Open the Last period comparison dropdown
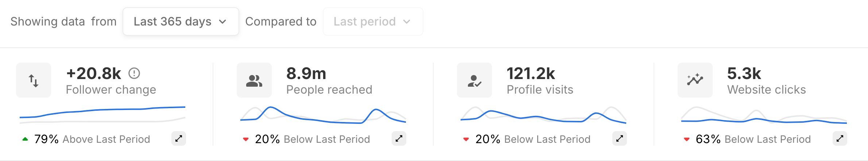This screenshot has width=868, height=161. pos(372,21)
